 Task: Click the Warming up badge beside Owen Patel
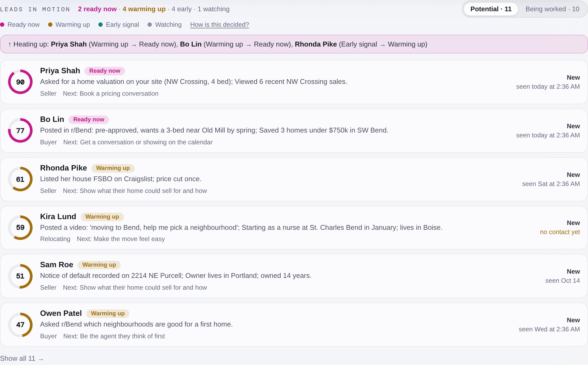click(107, 313)
